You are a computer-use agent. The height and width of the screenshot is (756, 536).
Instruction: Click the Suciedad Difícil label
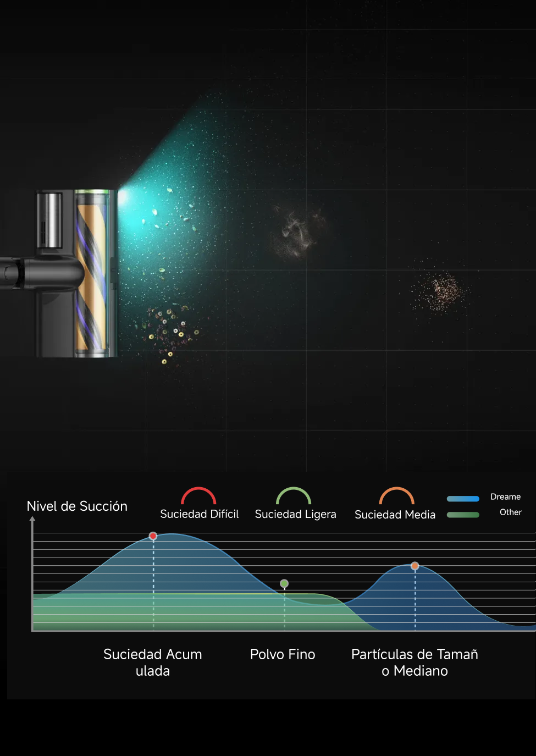[199, 514]
